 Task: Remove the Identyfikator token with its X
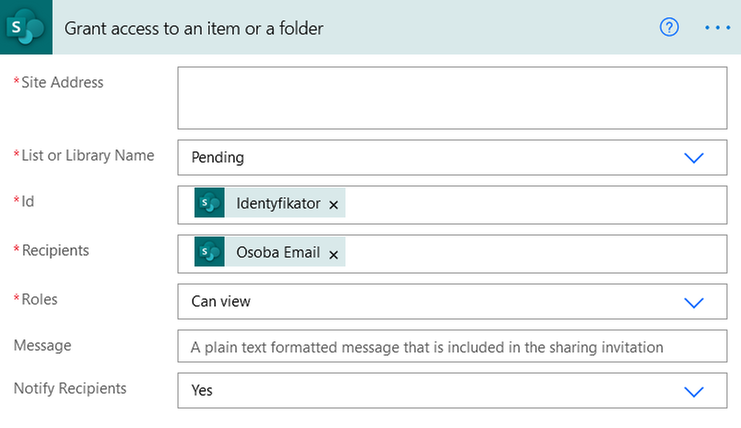coord(334,205)
